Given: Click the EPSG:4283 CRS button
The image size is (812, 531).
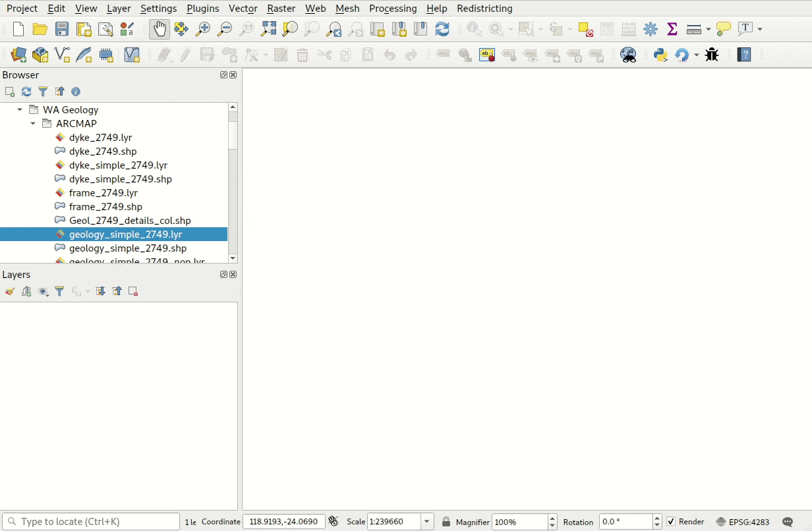Looking at the screenshot, I should click(x=743, y=522).
